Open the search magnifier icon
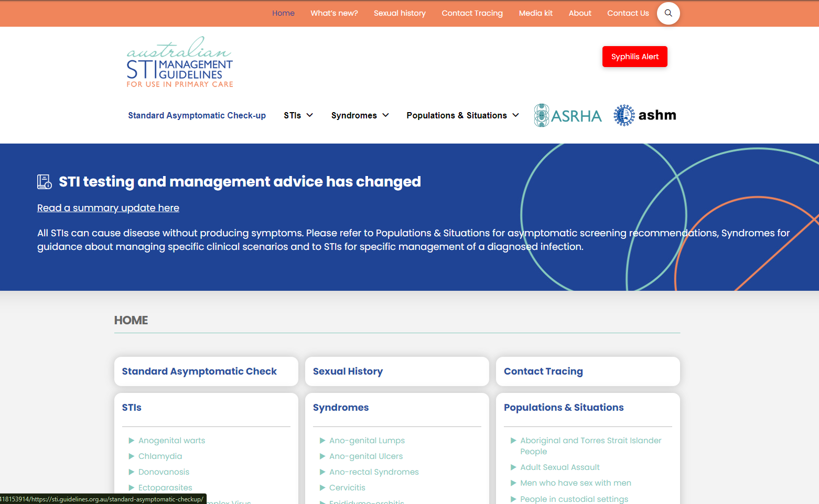Viewport: 819px width, 504px height. pyautogui.click(x=668, y=13)
